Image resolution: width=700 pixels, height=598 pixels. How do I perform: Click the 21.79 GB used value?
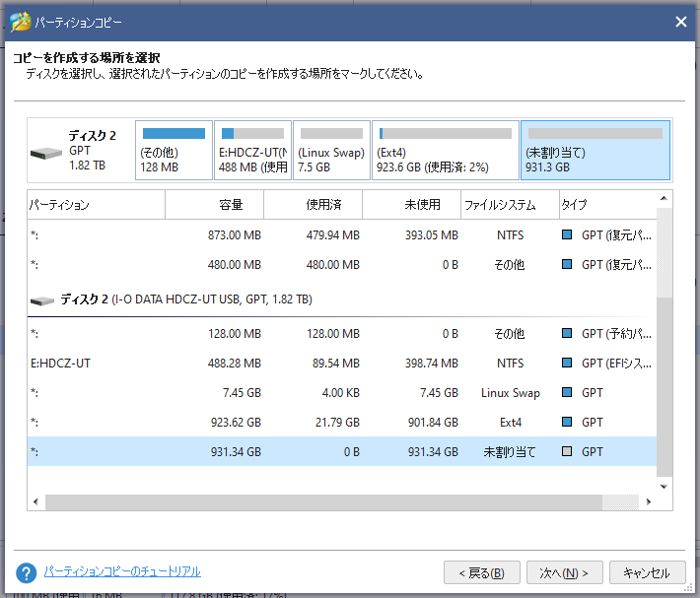click(x=337, y=422)
